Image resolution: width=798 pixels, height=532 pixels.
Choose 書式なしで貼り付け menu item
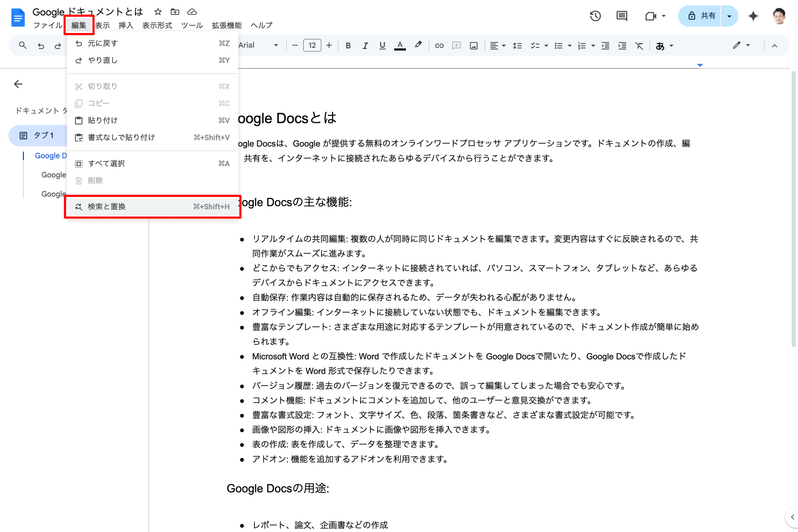(x=153, y=137)
